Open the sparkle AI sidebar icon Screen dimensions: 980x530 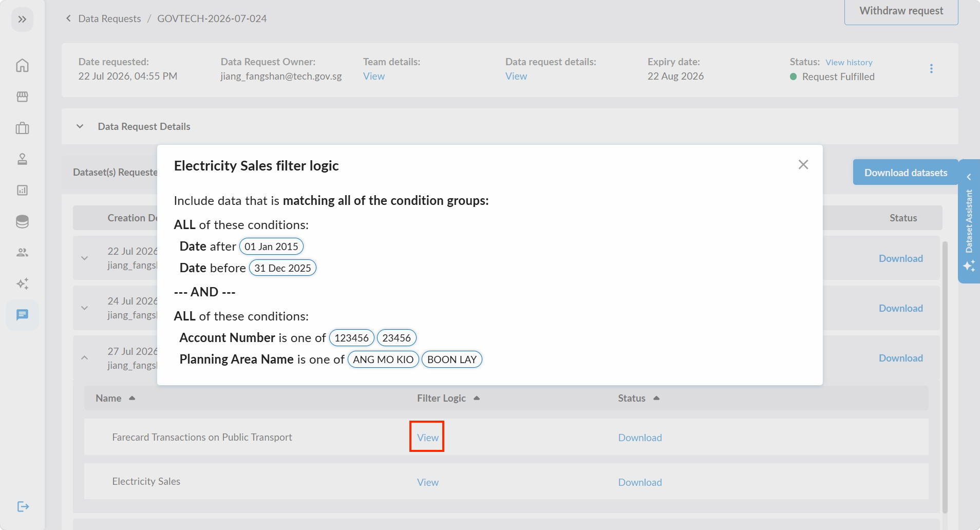(22, 283)
